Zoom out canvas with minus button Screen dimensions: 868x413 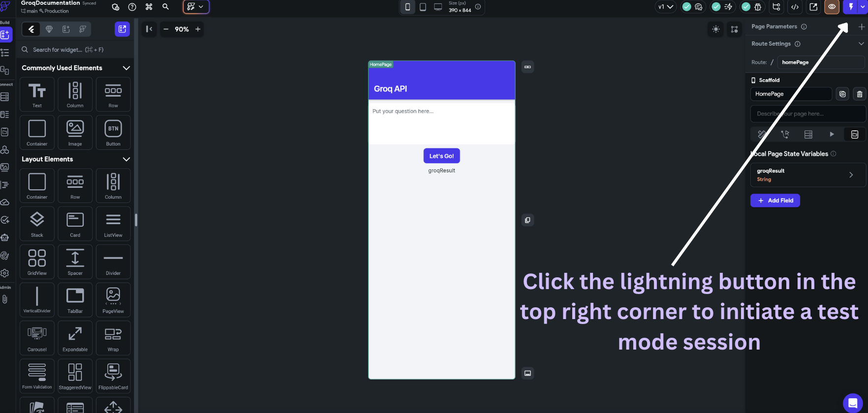tap(166, 29)
